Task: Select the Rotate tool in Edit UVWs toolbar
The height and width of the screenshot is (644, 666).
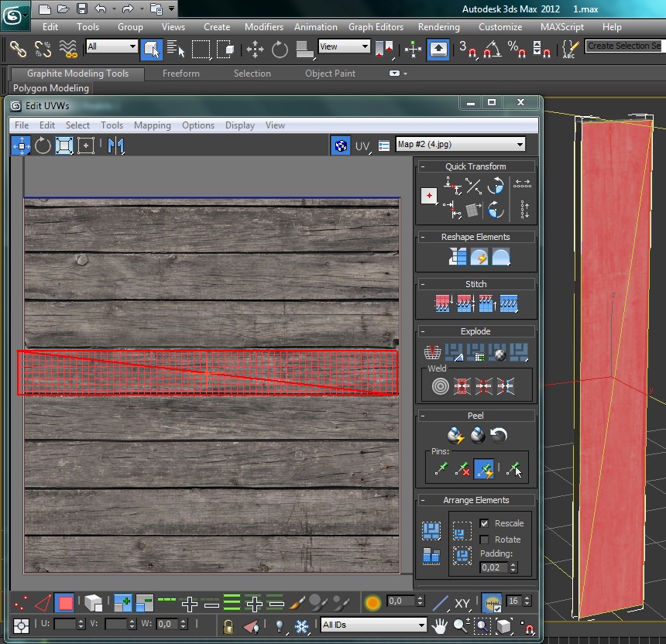Action: [43, 146]
